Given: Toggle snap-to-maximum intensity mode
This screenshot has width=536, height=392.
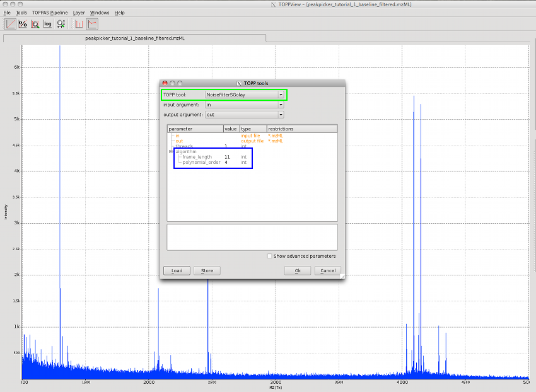Looking at the screenshot, I should coord(61,24).
